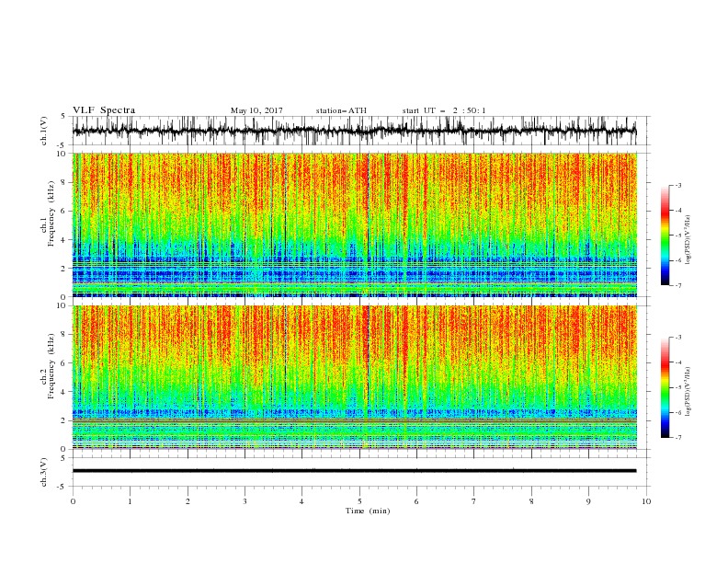The image size is (728, 563).
Task: Click the time axis tick label "7"
Action: click(x=474, y=501)
